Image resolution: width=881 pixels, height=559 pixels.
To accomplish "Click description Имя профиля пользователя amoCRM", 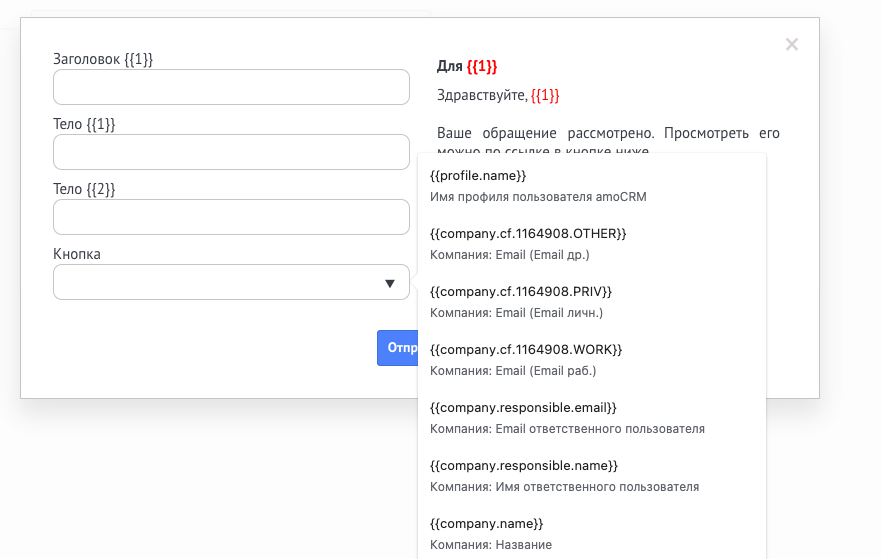I will 538,197.
